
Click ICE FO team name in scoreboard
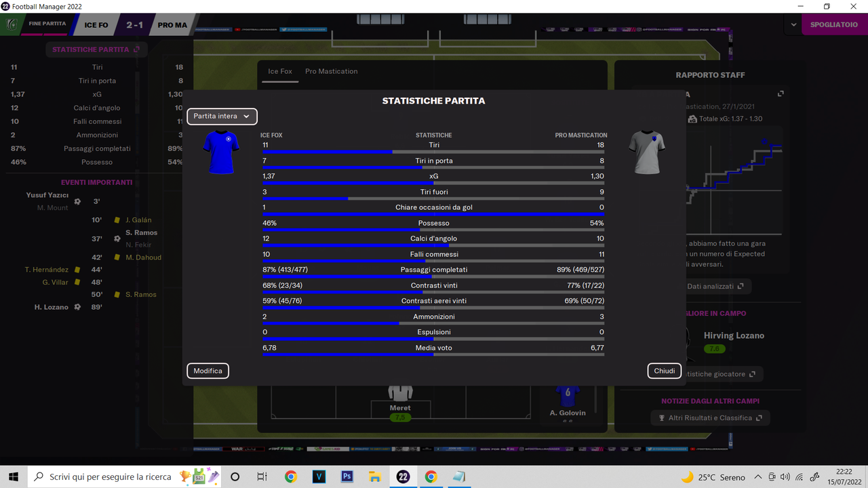click(96, 25)
